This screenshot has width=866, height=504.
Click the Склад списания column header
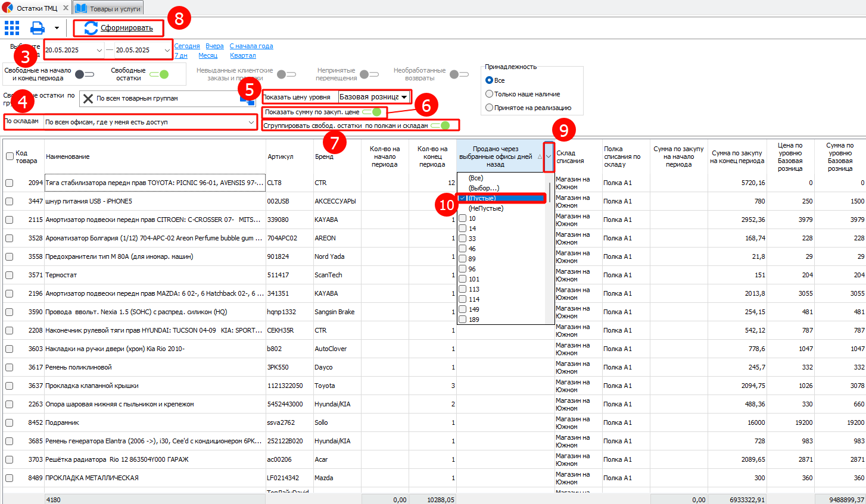[578, 156]
